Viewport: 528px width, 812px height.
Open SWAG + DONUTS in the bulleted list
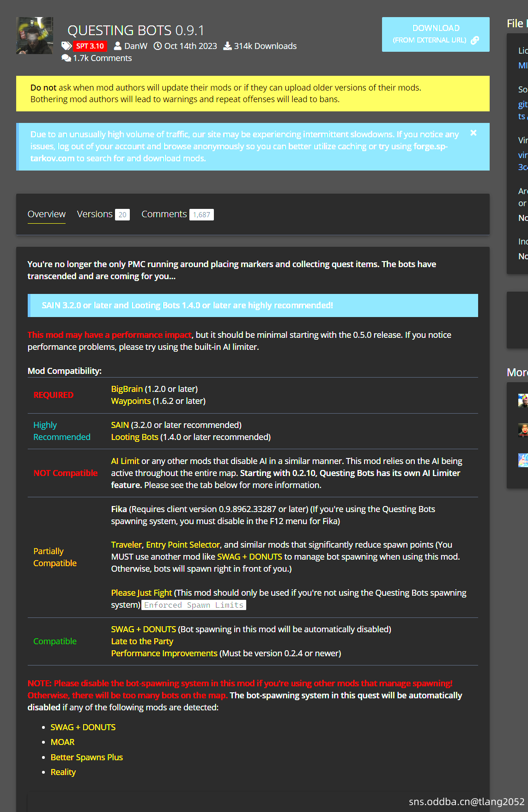click(x=83, y=727)
